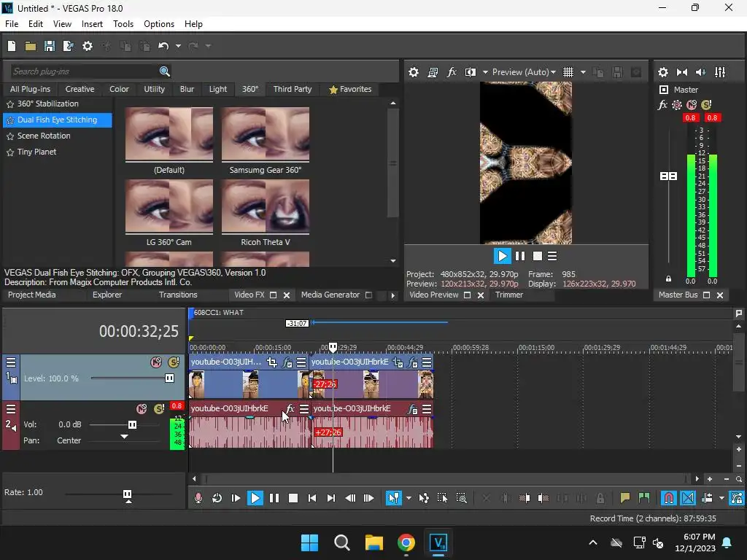Screen dimensions: 747x560
Task: Click the Dim Output speaker icon
Action: tap(701, 72)
